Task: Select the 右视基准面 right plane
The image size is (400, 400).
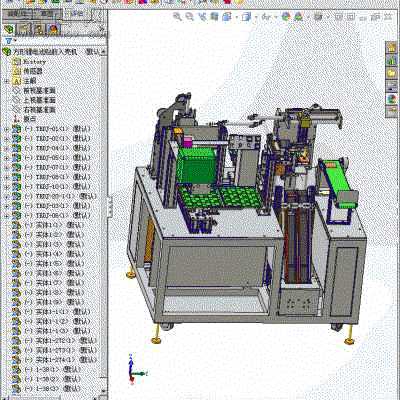Action: (x=34, y=109)
